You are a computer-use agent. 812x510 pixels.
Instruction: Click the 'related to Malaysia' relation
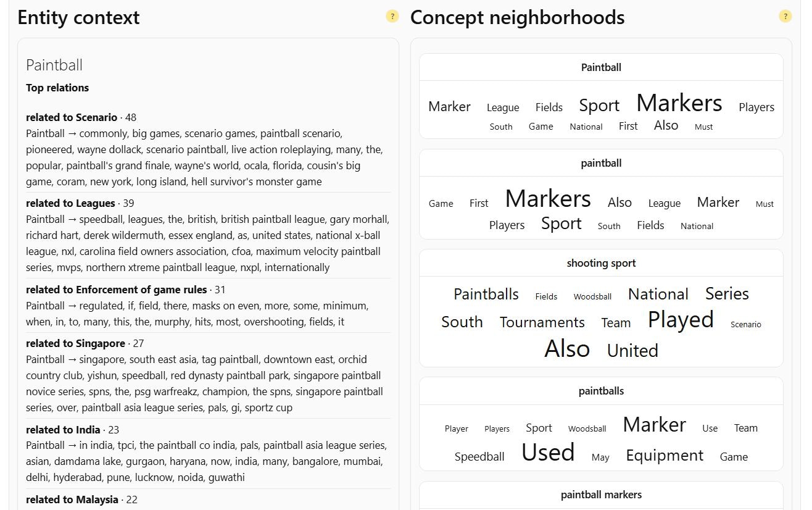point(72,500)
